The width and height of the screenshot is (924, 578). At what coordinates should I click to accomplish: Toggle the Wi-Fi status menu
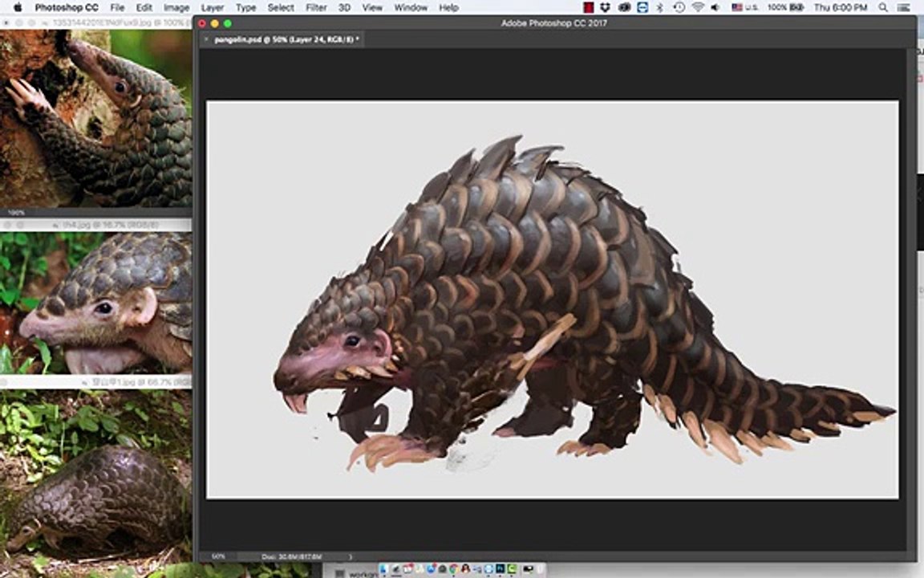(x=699, y=8)
